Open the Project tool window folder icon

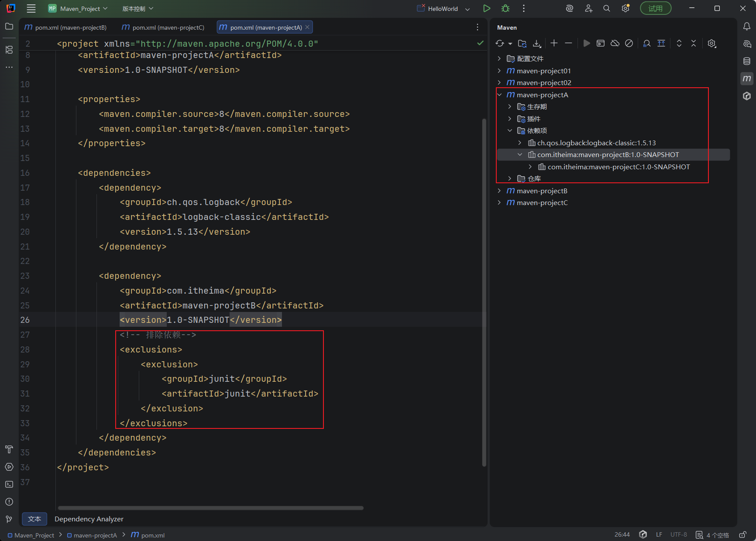pyautogui.click(x=9, y=27)
